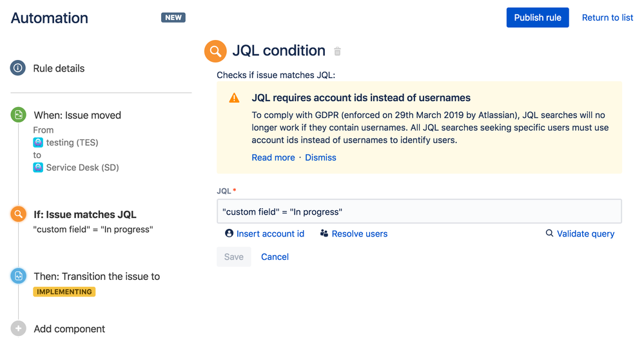Click the green Issue moved trigger icon

pos(18,115)
